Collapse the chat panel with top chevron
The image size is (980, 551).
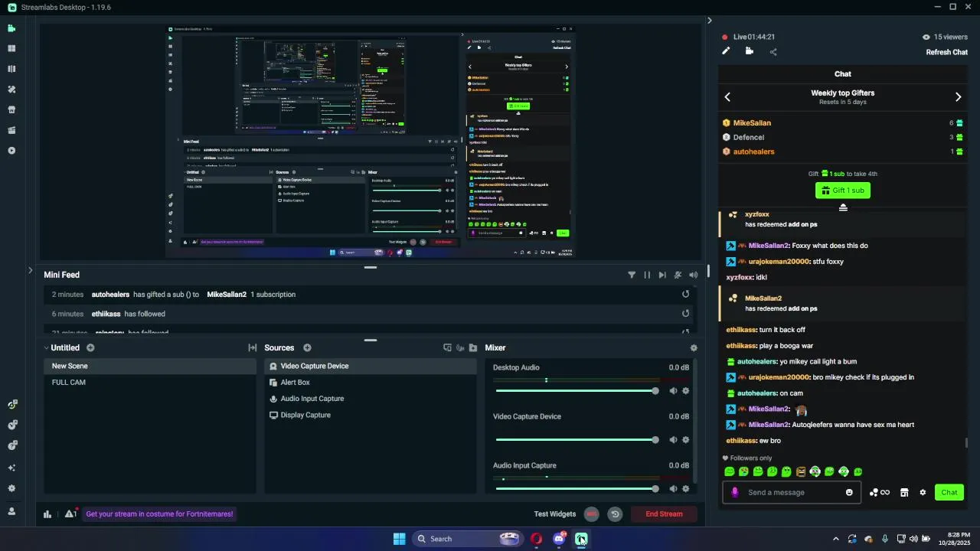click(709, 21)
